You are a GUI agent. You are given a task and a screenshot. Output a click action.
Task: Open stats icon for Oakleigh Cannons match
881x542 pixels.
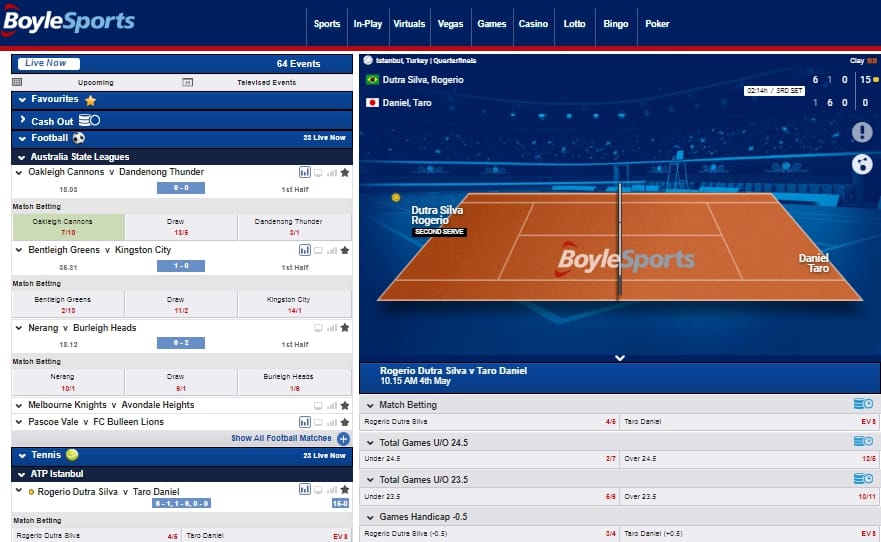pyautogui.click(x=304, y=172)
